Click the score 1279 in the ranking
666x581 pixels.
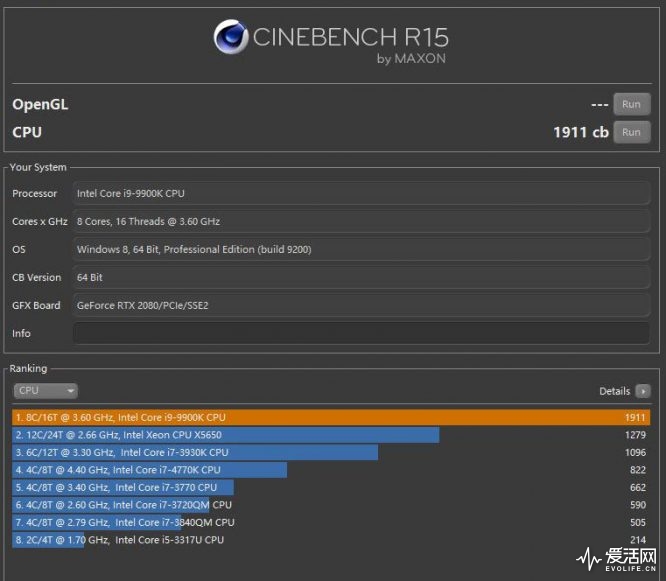(x=635, y=435)
